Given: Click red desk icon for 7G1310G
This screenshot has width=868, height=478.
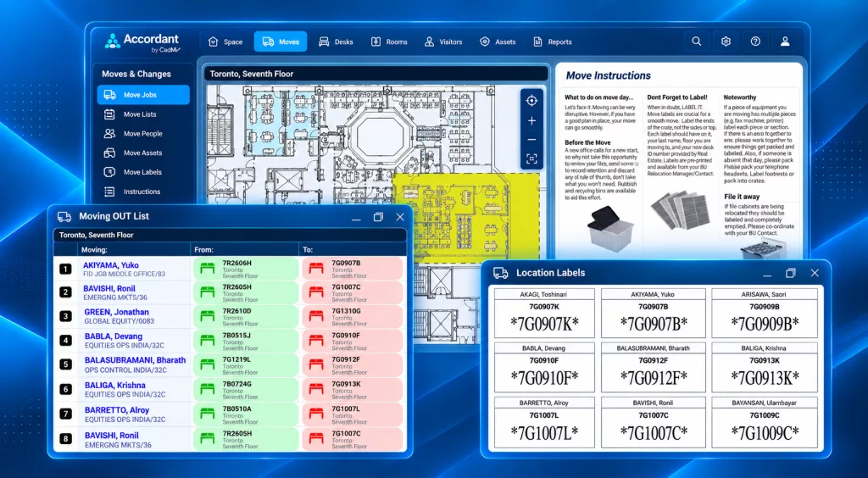Looking at the screenshot, I should 316,316.
